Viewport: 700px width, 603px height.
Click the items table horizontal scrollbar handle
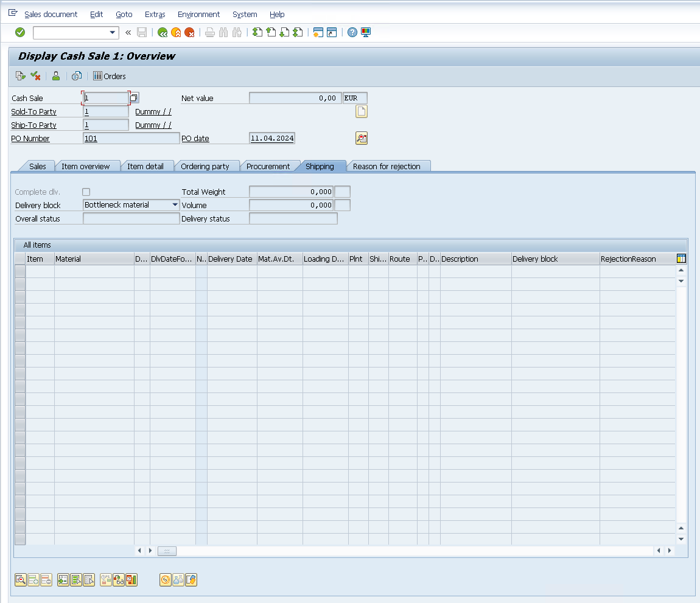coord(167,551)
